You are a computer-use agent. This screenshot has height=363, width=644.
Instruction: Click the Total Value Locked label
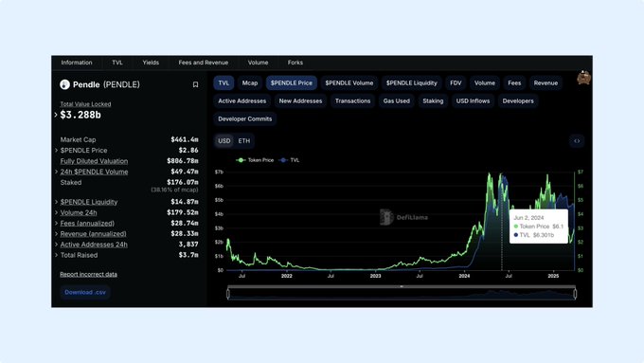coord(85,104)
